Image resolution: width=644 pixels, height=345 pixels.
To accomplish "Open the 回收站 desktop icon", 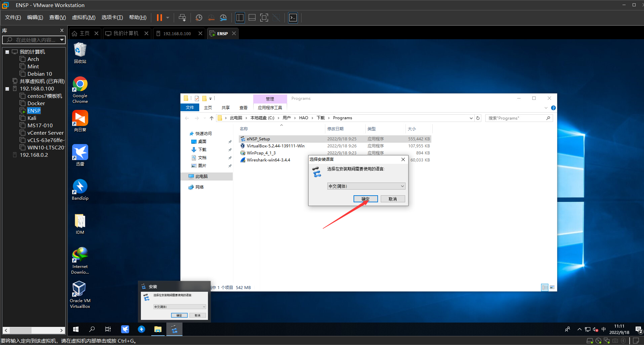I will coord(80,53).
